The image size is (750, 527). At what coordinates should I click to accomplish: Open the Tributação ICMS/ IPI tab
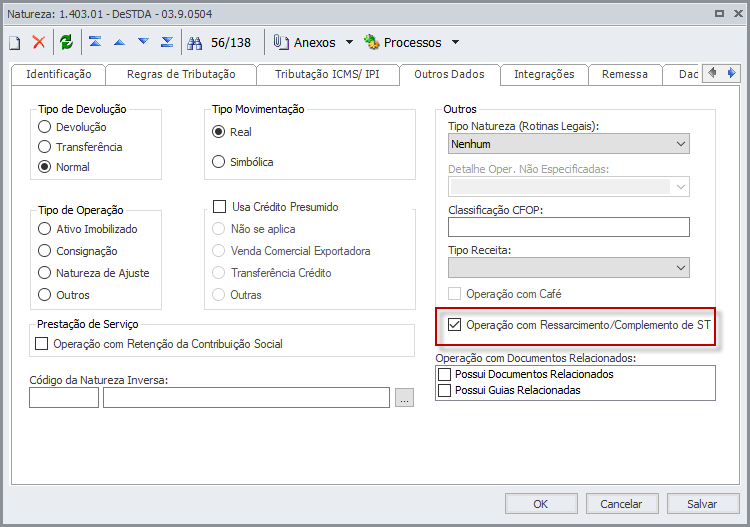pyautogui.click(x=327, y=75)
